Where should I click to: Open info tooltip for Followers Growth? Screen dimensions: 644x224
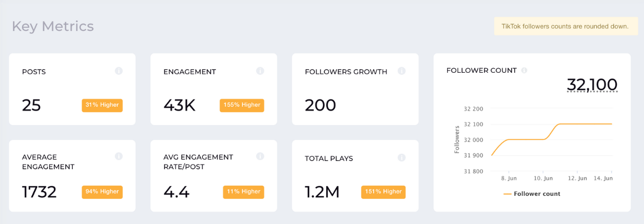pyautogui.click(x=401, y=71)
